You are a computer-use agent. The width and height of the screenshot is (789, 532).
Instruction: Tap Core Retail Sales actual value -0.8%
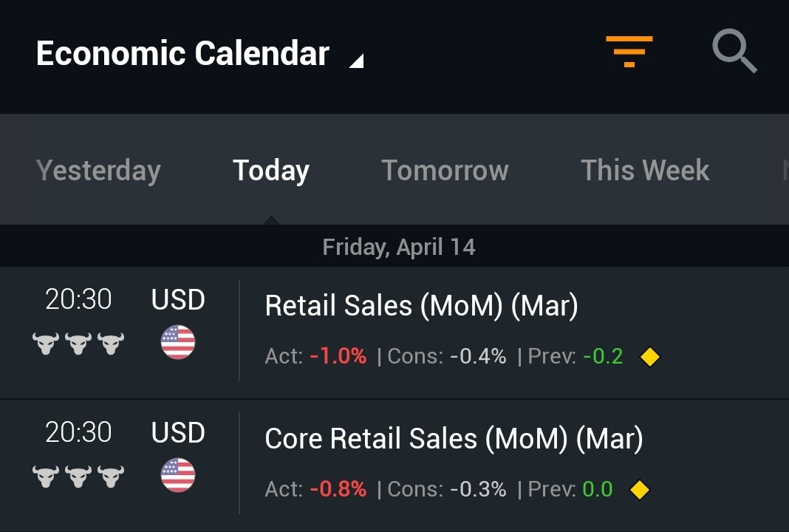[338, 489]
